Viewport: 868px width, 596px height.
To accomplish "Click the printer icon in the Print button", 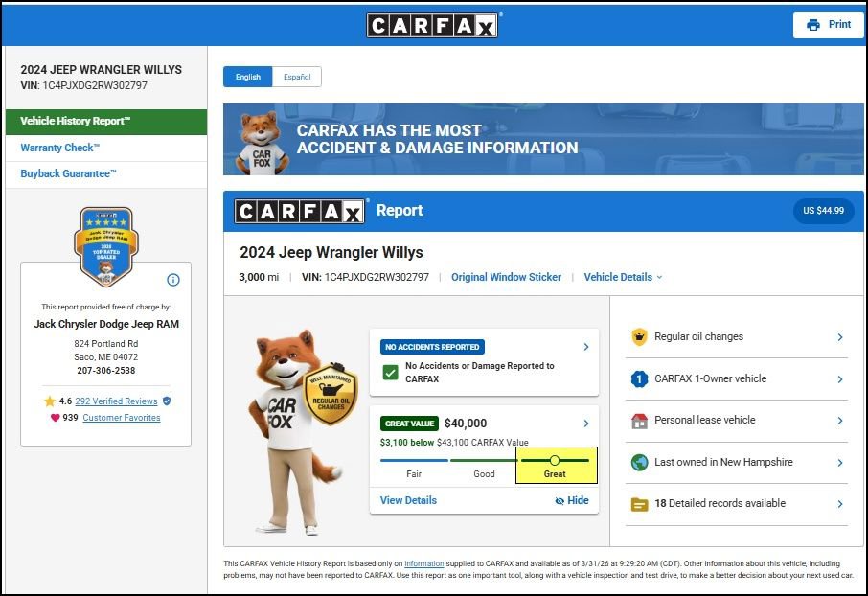I will (813, 25).
